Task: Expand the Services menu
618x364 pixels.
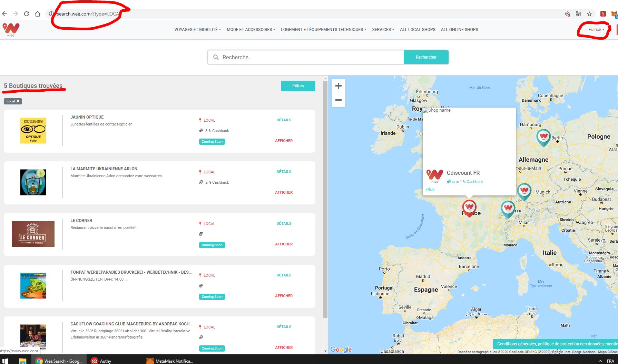Action: point(383,30)
